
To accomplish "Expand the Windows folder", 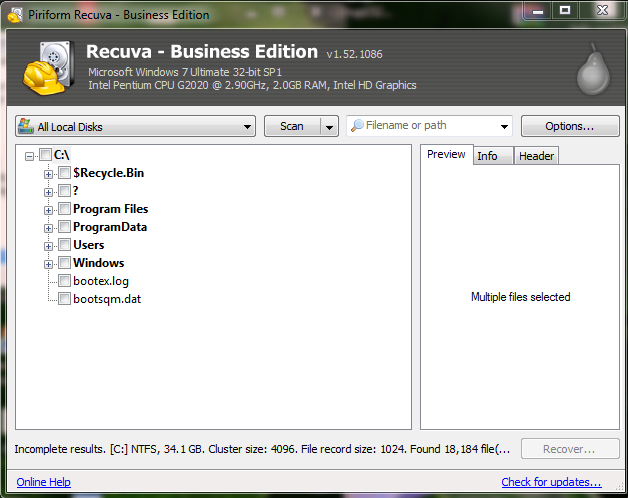I will (48, 264).
